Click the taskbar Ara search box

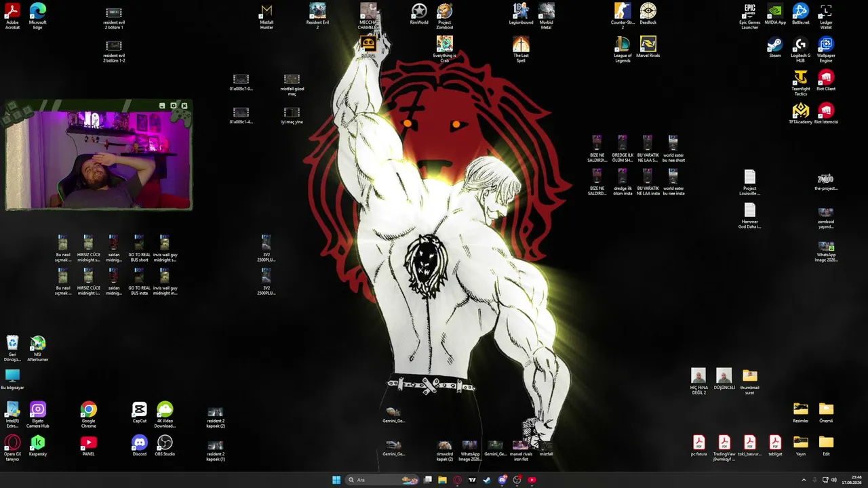[382, 480]
